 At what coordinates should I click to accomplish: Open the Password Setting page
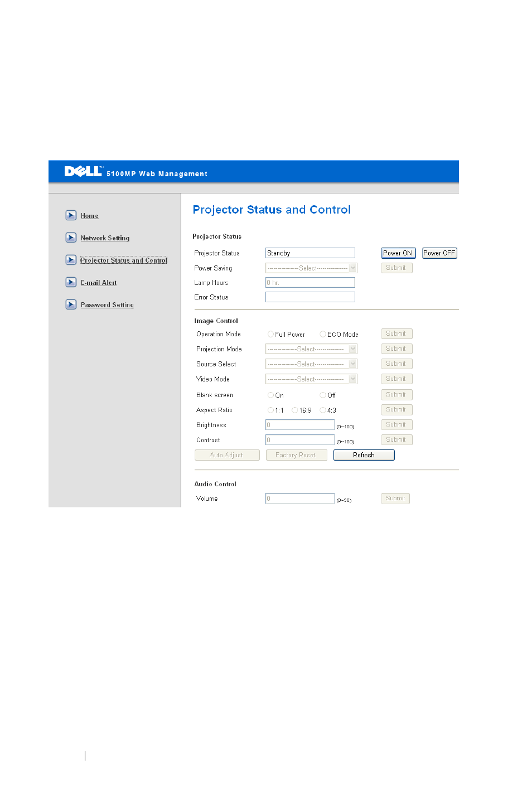point(107,305)
